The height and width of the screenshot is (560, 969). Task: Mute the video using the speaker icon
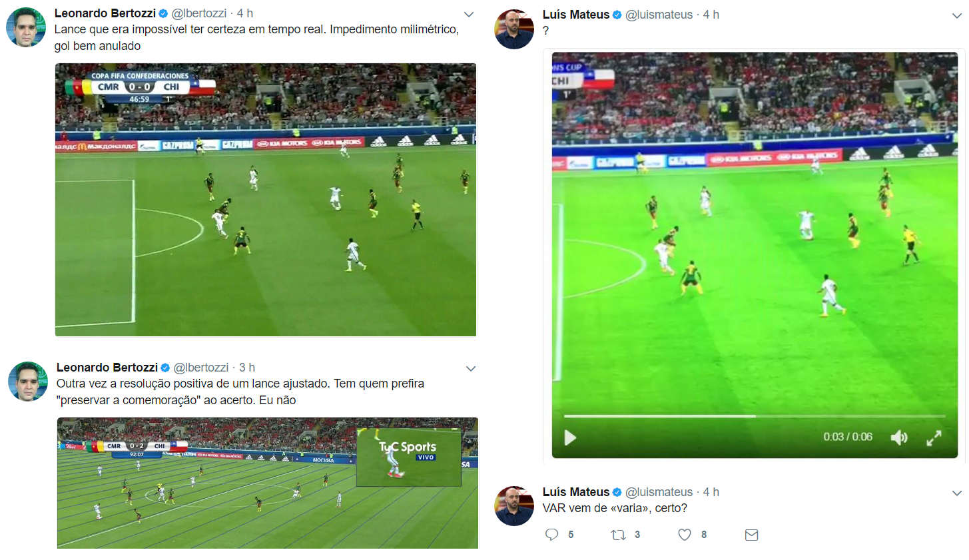click(899, 437)
